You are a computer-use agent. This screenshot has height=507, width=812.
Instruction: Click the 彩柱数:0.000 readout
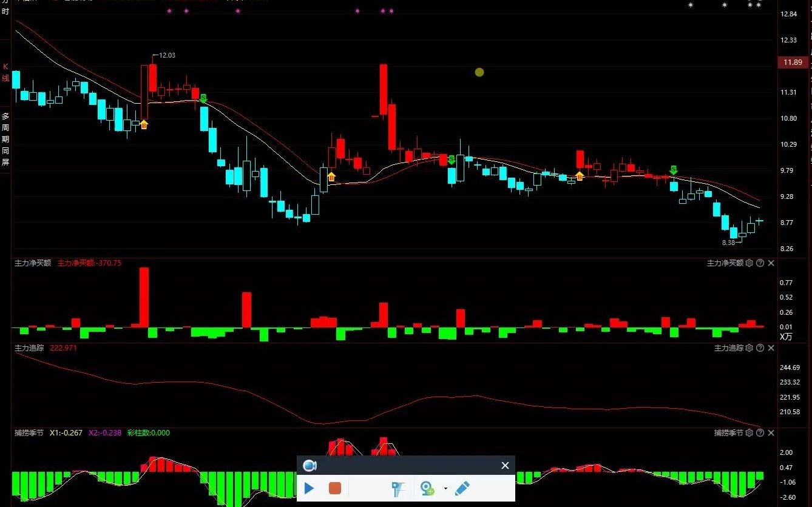click(x=149, y=433)
